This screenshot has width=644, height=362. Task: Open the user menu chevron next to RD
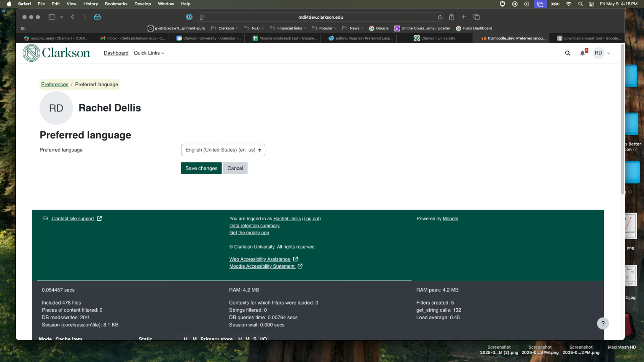click(x=608, y=53)
